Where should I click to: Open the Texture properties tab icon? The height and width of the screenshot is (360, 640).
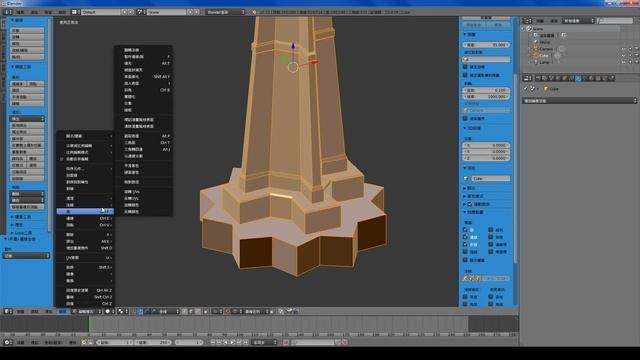coord(598,78)
